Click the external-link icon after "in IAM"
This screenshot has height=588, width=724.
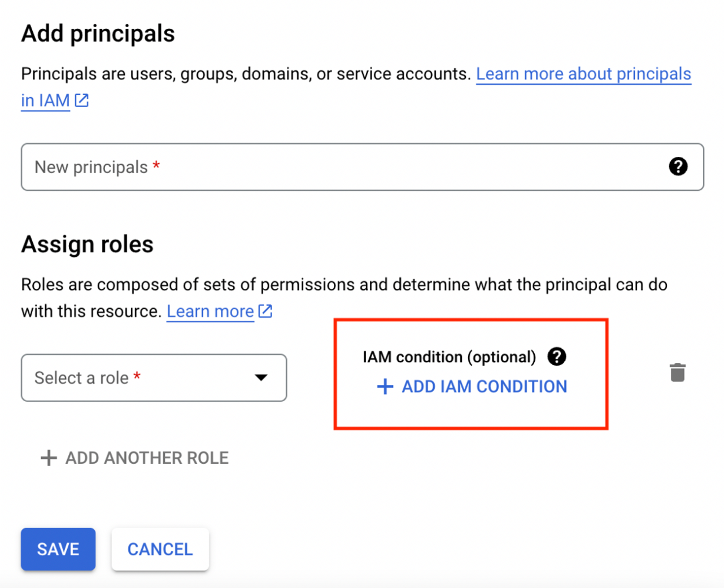(x=82, y=100)
